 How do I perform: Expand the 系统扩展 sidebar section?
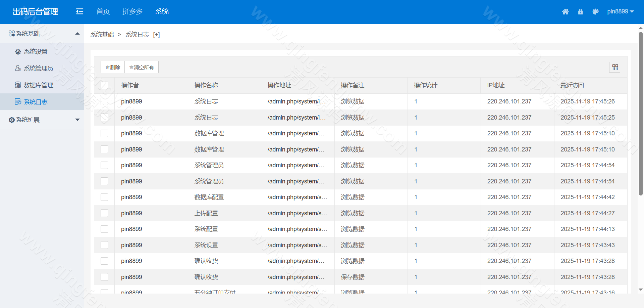click(x=77, y=120)
